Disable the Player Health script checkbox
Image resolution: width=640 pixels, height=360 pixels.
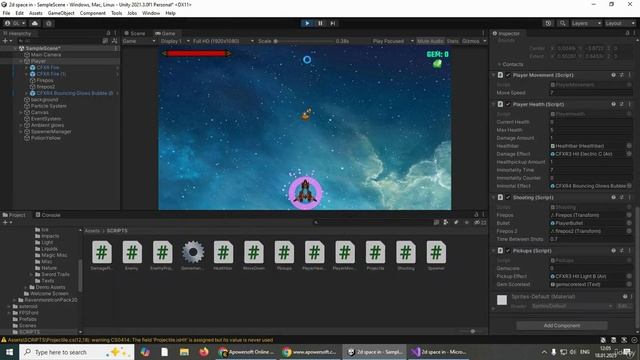[508, 104]
